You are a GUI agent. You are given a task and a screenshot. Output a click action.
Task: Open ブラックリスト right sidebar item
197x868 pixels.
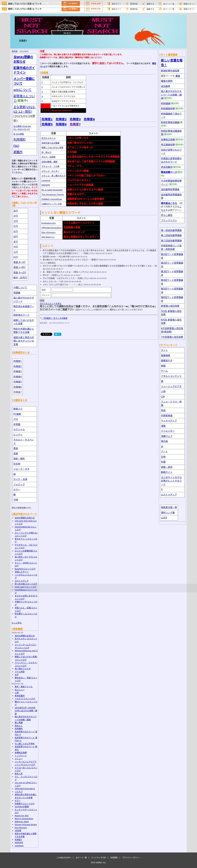169,220
